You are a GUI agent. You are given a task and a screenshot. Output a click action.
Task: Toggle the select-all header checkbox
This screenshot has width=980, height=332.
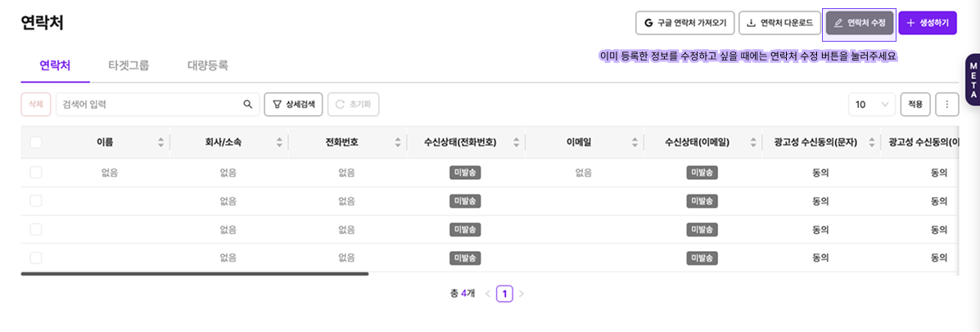[36, 142]
